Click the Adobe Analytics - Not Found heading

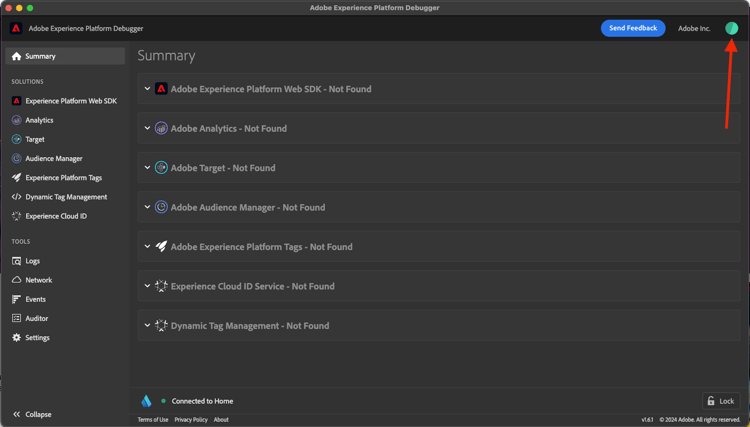[229, 128]
